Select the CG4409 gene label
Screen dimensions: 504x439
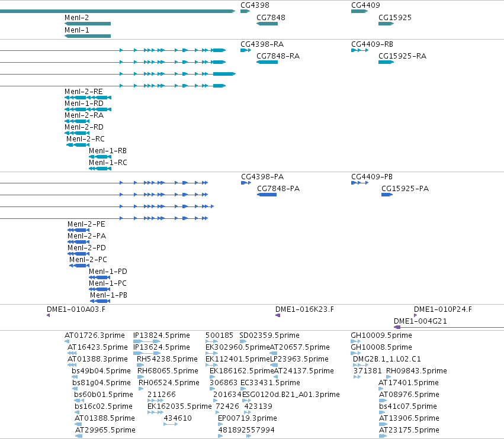pos(365,5)
